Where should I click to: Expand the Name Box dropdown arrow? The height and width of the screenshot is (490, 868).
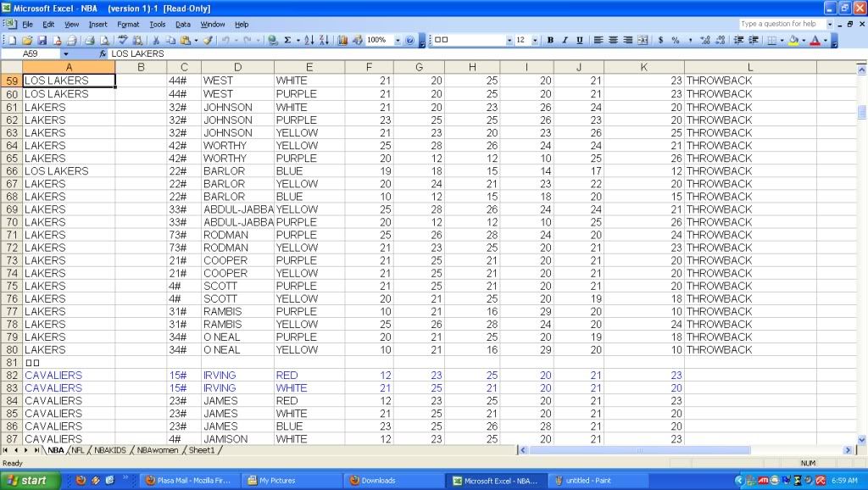(66, 53)
